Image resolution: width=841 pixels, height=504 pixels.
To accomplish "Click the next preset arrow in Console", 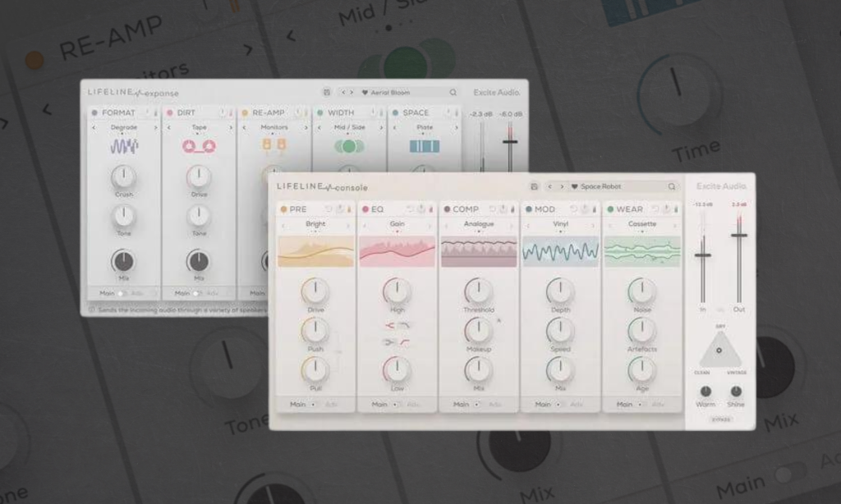I will (561, 187).
